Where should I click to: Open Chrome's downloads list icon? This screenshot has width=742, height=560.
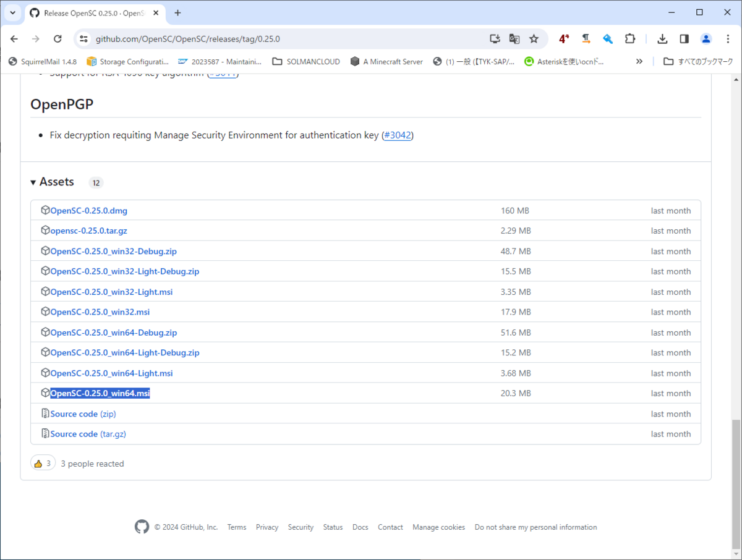pos(662,38)
